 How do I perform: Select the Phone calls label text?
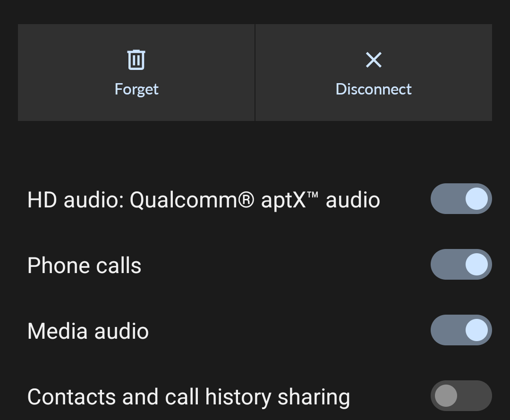tap(84, 266)
